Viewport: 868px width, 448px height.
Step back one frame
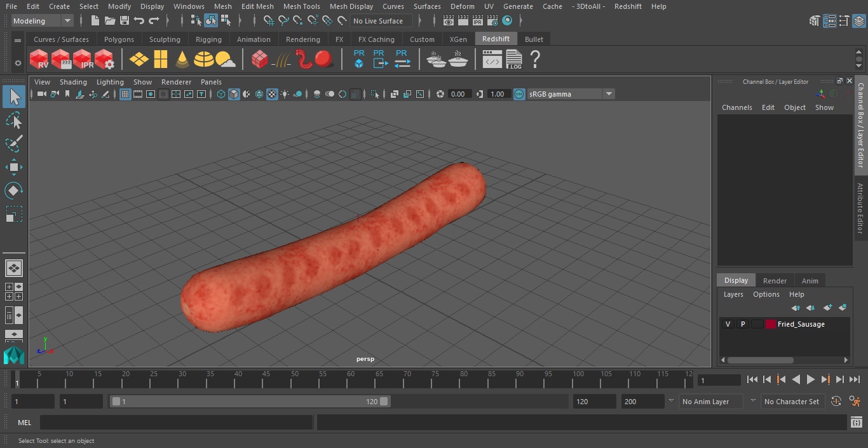(x=767, y=379)
